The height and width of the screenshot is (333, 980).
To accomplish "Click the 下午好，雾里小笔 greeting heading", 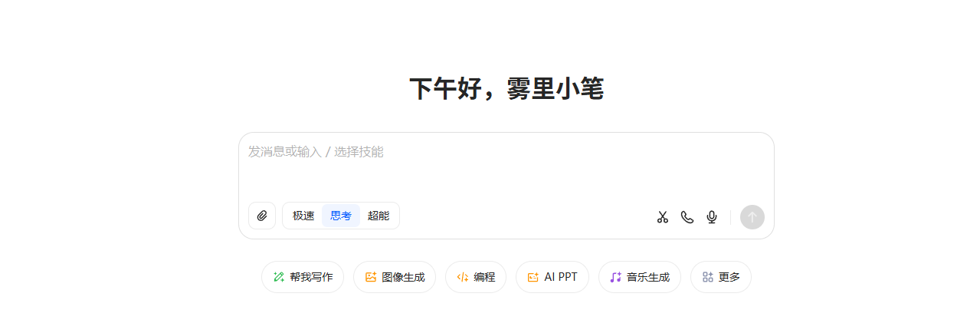I will tap(506, 89).
